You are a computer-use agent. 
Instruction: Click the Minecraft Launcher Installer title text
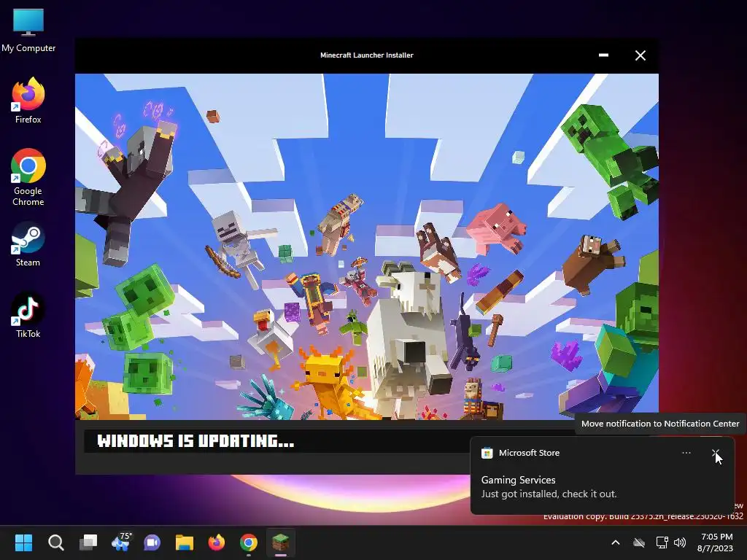367,55
